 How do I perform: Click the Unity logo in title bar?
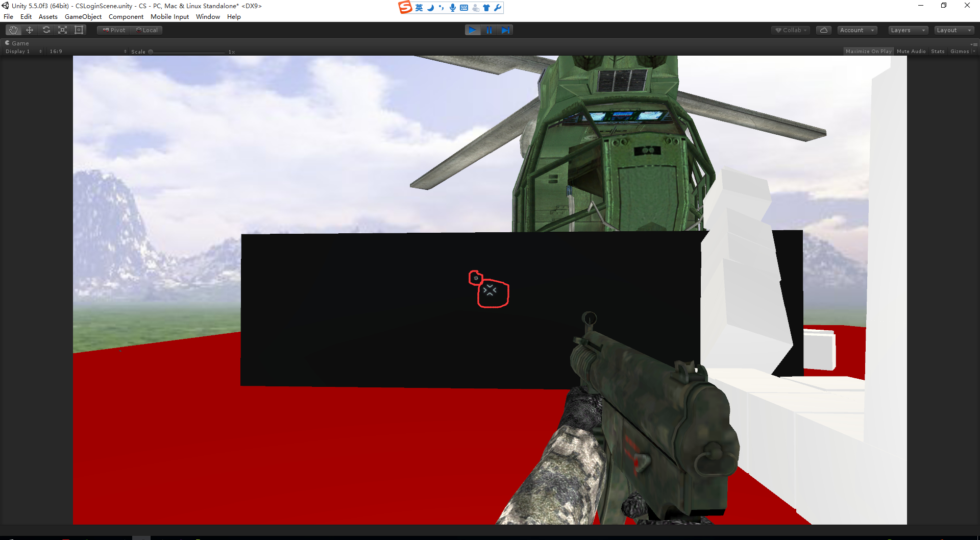(x=5, y=6)
